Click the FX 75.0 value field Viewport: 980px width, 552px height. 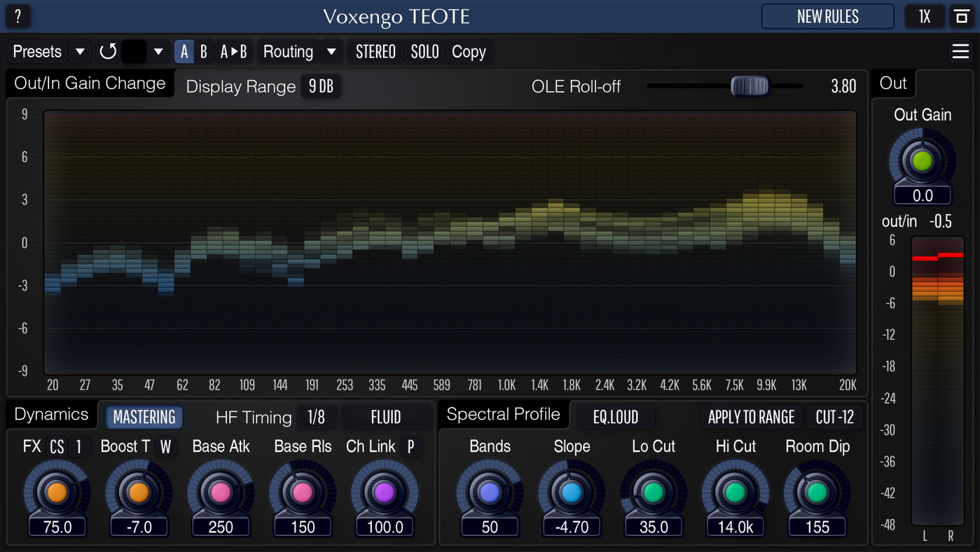[57, 527]
